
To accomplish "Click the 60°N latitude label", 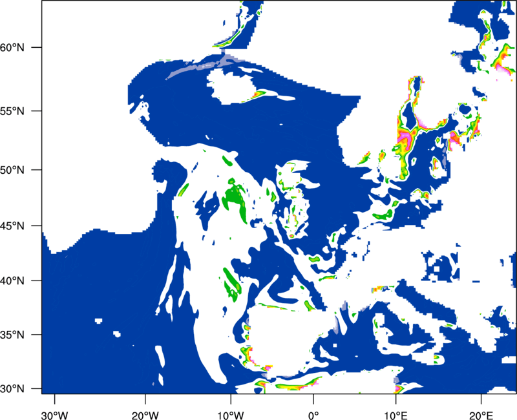I will [x=12, y=47].
